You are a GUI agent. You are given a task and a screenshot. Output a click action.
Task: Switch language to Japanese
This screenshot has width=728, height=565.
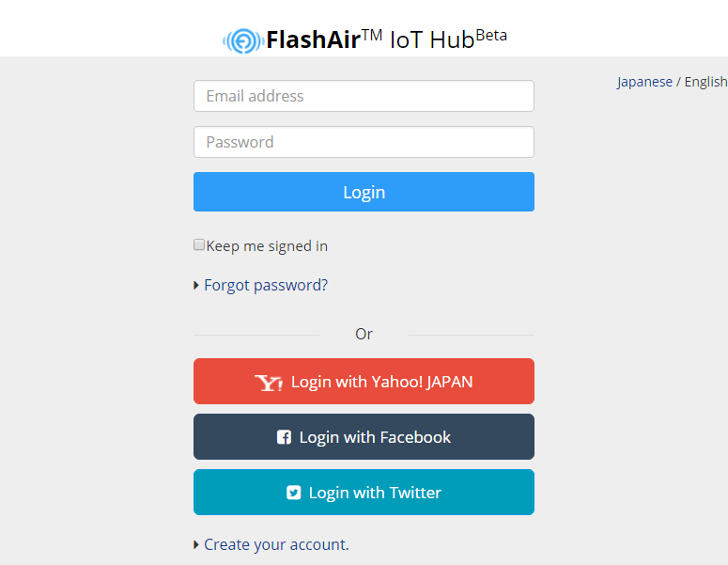point(644,82)
